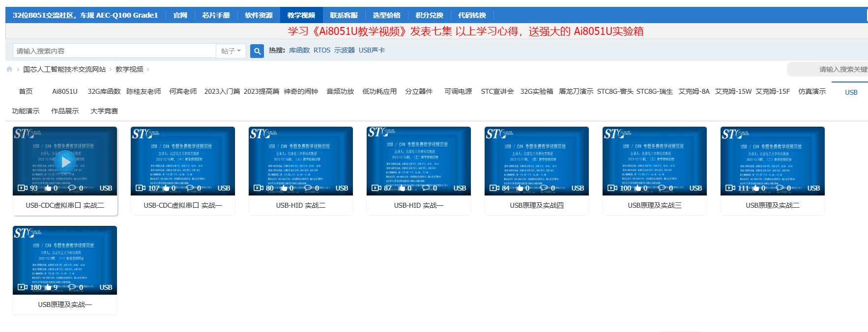The height and width of the screenshot is (332, 868).
Task: Click comment icon on USB-HID 实战二 card
Action: coord(308,188)
